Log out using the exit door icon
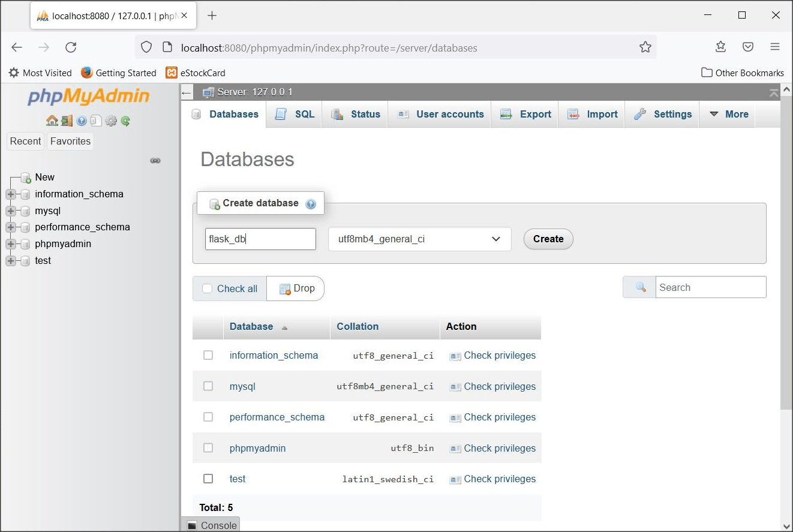793x532 pixels. point(66,120)
